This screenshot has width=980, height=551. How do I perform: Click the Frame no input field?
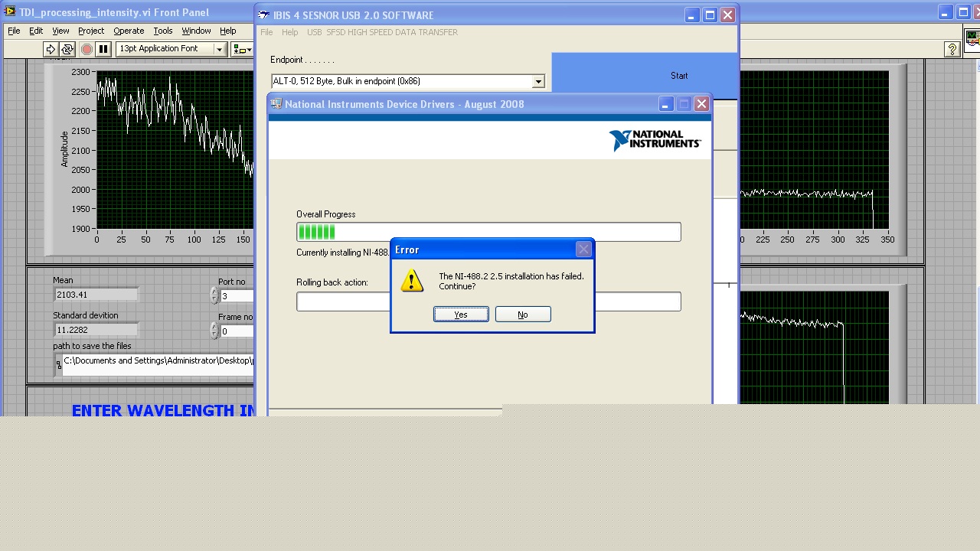237,331
